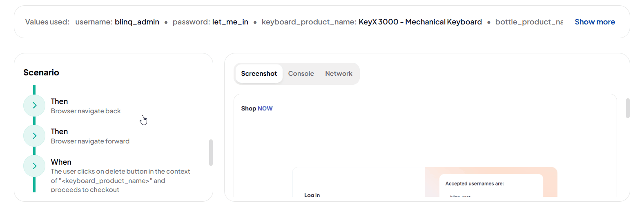
Task: Click the password value "let_me_in"
Action: click(230, 22)
